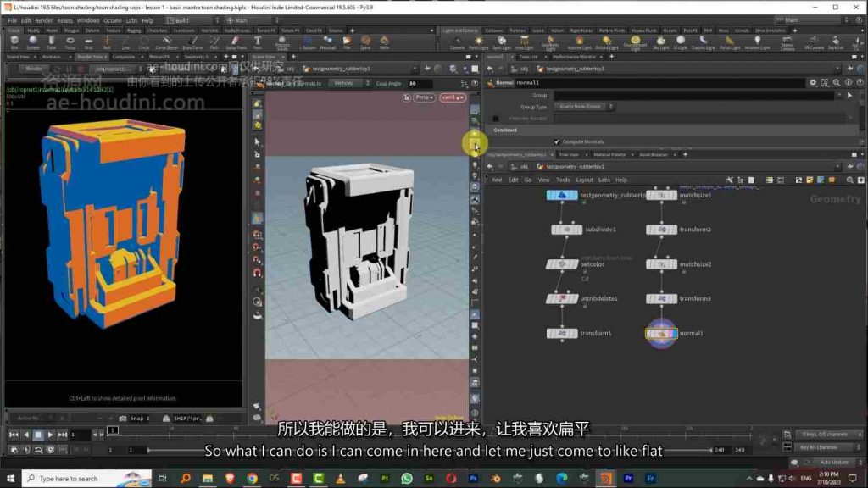Screen dimensions: 868x488
Task: Open the parameter gear settings icon
Action: tap(813, 83)
